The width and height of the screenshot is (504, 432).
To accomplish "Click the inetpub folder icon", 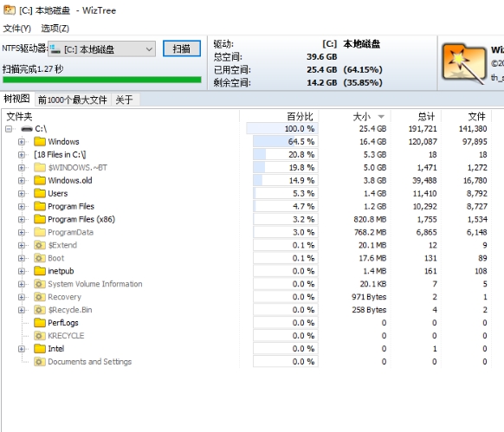I will [40, 271].
